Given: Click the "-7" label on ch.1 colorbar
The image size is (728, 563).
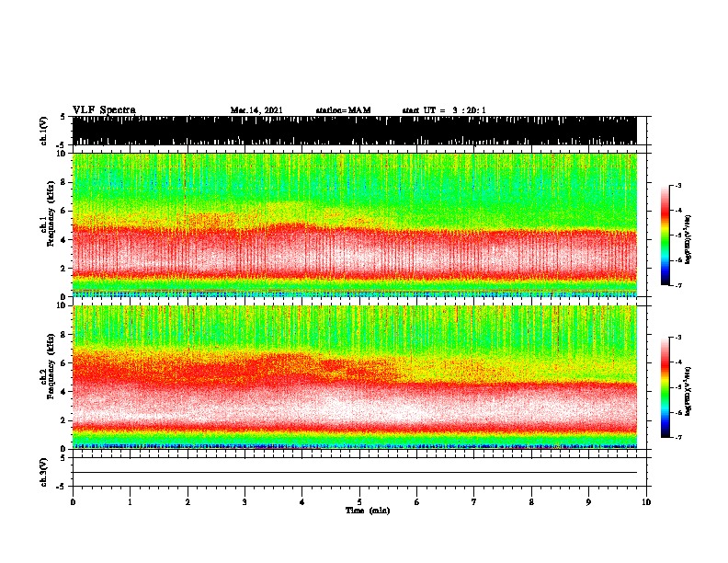Looking at the screenshot, I should 677,285.
